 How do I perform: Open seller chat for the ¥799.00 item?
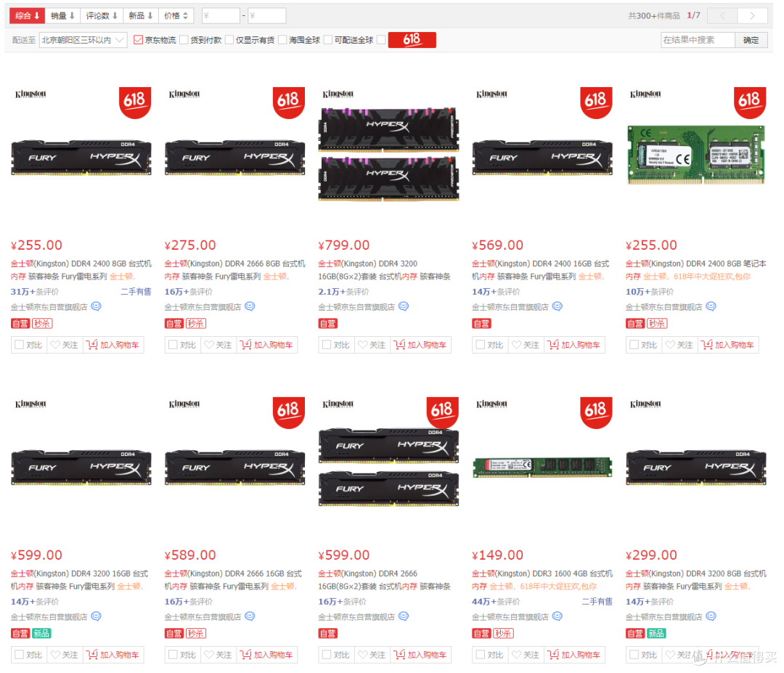point(404,306)
